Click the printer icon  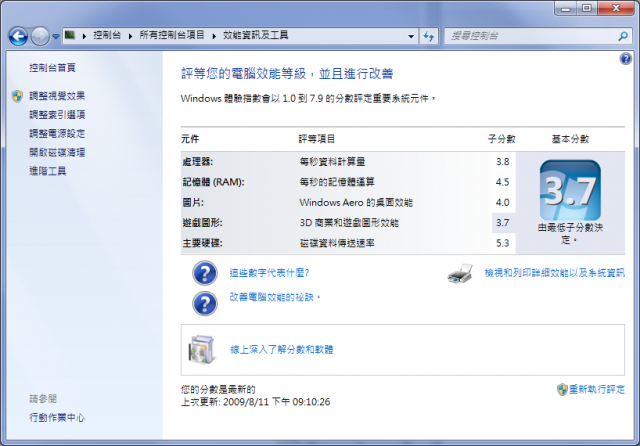[x=460, y=274]
